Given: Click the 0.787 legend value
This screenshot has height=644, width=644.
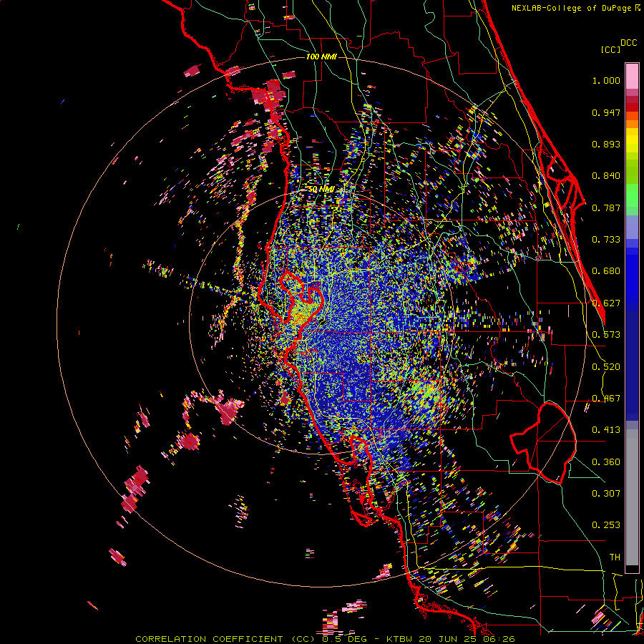Looking at the screenshot, I should tap(606, 208).
